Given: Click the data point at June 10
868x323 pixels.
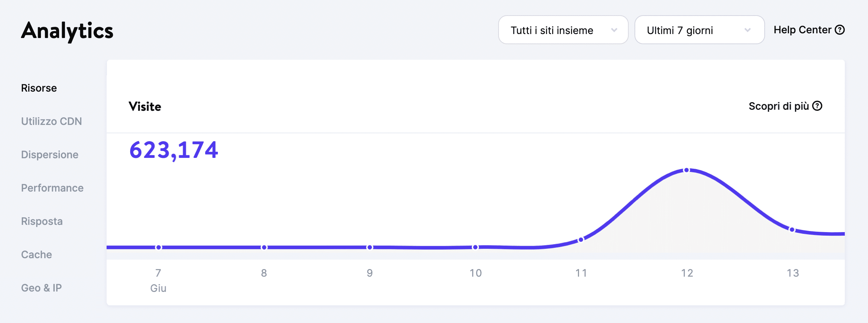Looking at the screenshot, I should 475,247.
